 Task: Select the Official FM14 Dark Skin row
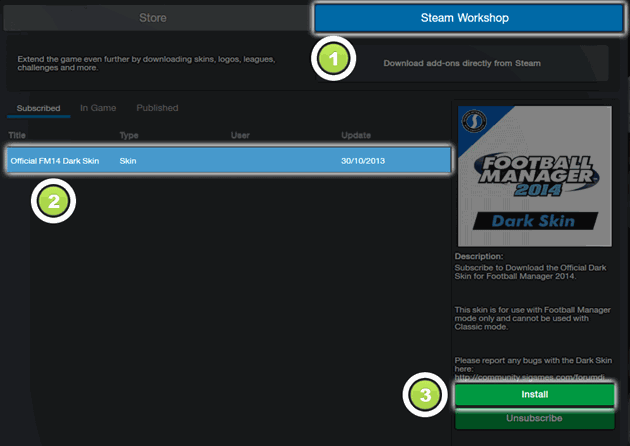pyautogui.click(x=229, y=160)
